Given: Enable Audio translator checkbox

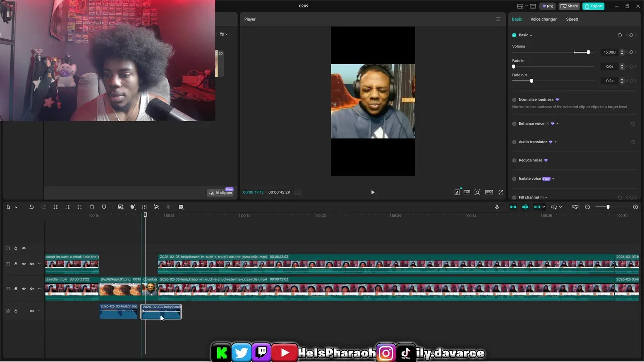Looking at the screenshot, I should [x=514, y=142].
